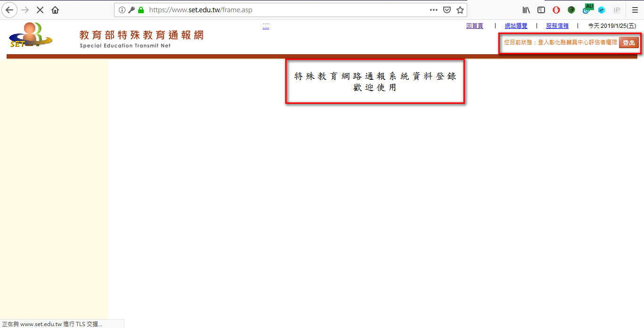Click the 登出 logout button
This screenshot has height=328, width=644.
click(629, 42)
